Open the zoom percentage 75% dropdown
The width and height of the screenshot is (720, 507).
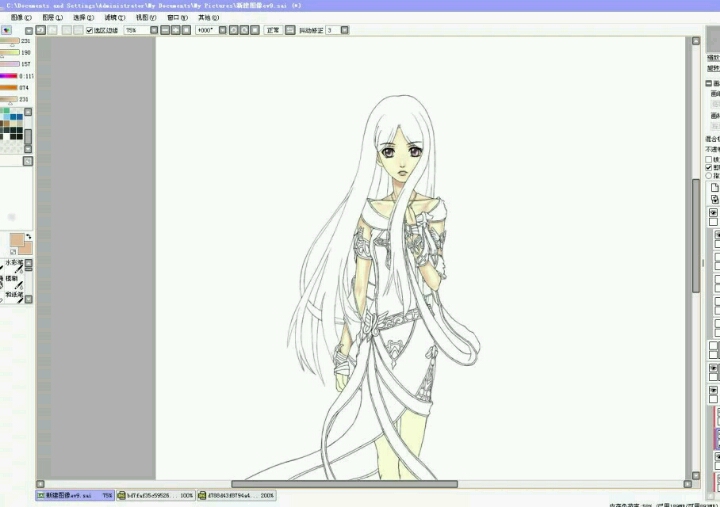pyautogui.click(x=153, y=30)
